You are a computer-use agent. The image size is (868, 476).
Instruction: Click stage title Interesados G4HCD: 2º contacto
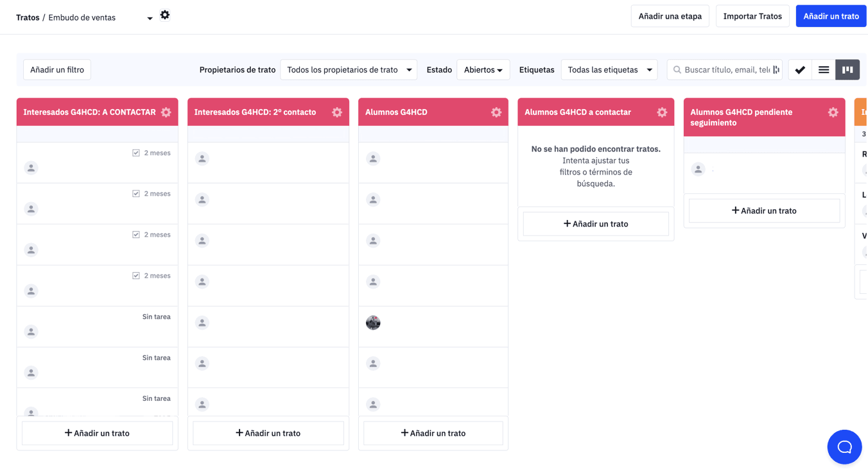[x=255, y=112]
